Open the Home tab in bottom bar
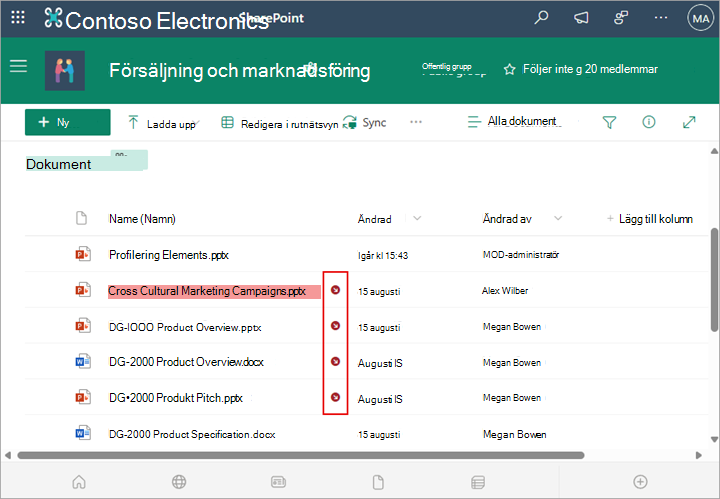 pyautogui.click(x=79, y=482)
